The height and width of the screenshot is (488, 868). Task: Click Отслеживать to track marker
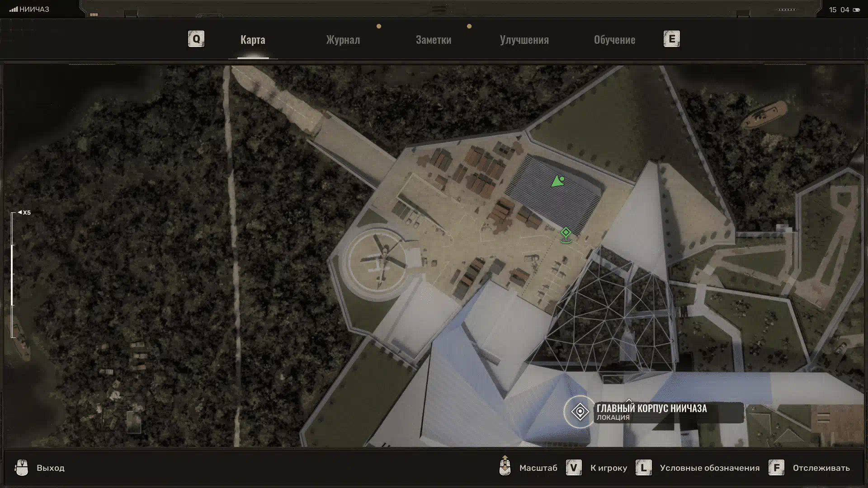(x=821, y=468)
